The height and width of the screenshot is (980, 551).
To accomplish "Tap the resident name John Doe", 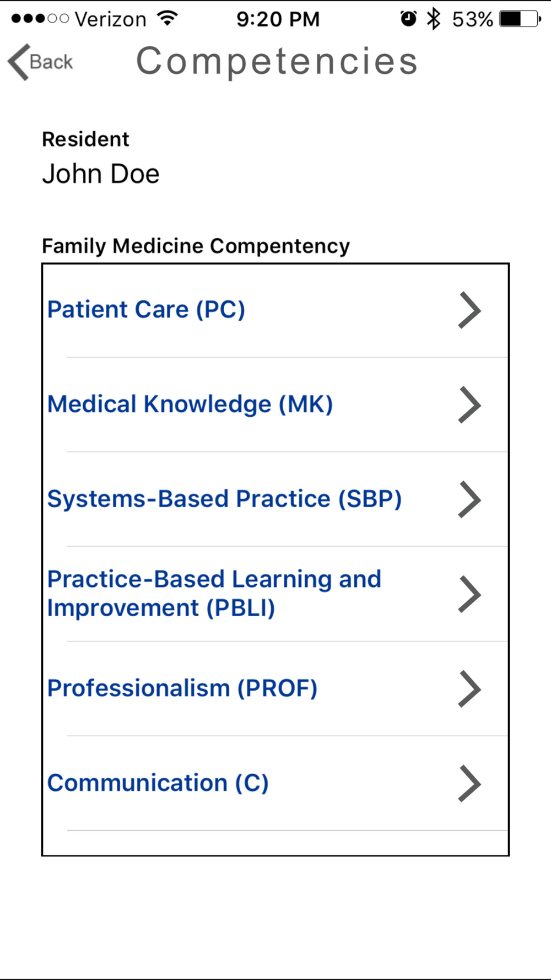I will click(101, 174).
